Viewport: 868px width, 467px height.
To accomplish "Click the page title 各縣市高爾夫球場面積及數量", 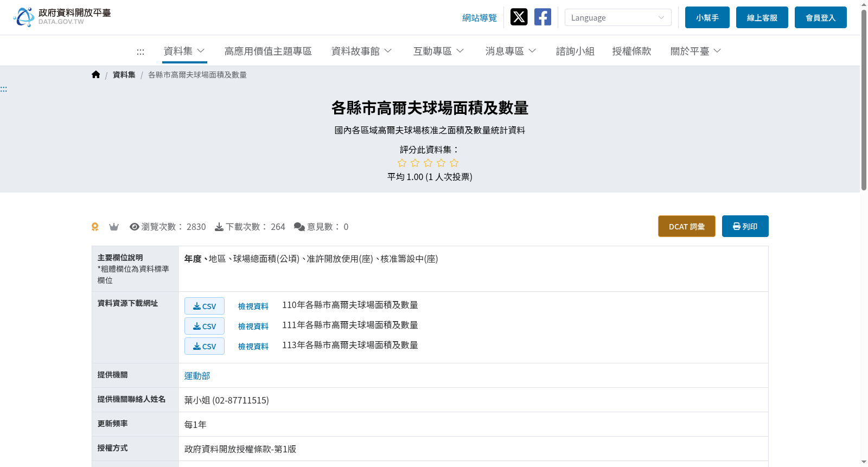I will click(x=430, y=108).
